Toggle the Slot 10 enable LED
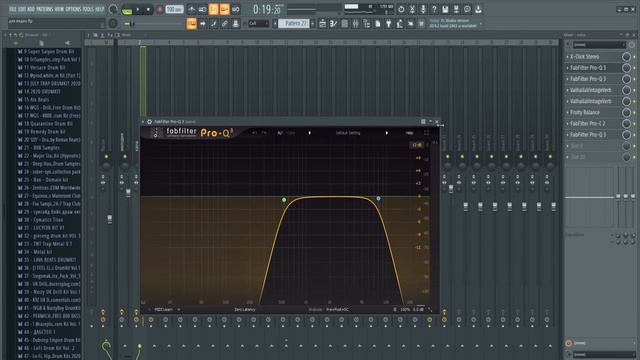Viewport: 640px width, 360px height. click(635, 157)
